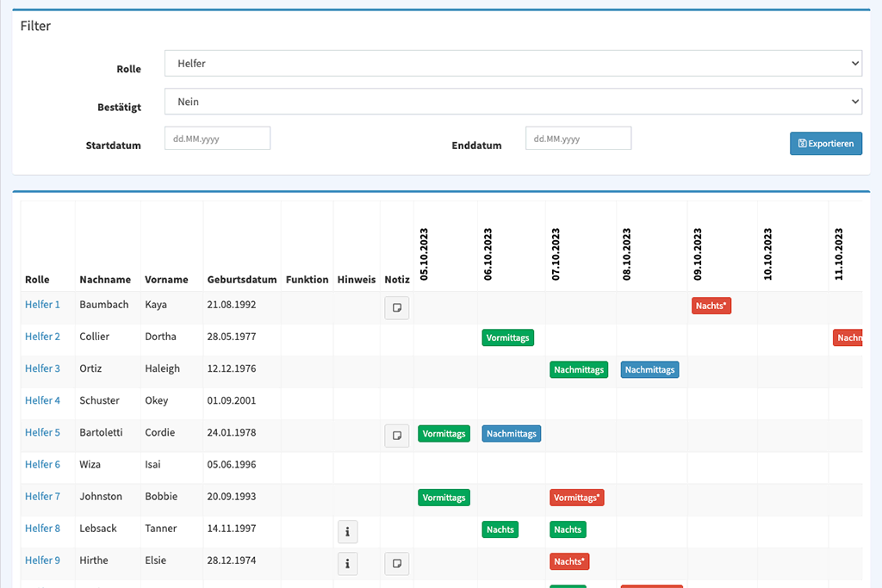Show the info hint for Lebsack

347,532
